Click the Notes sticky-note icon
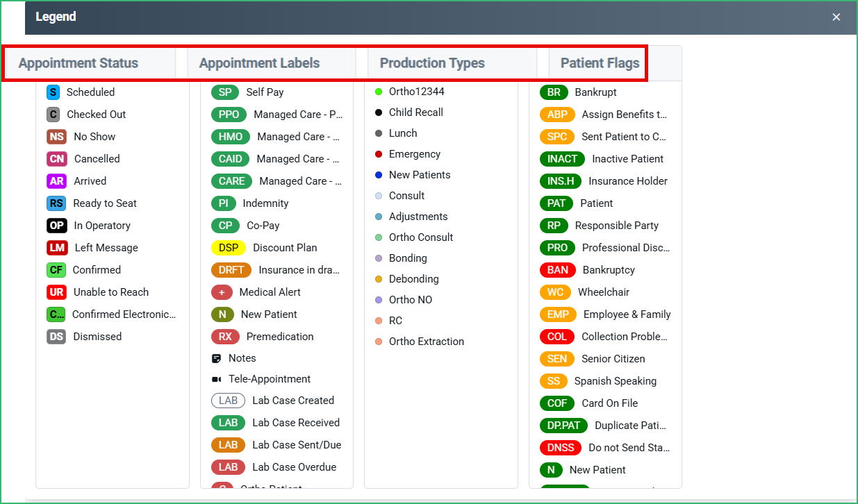 [216, 358]
